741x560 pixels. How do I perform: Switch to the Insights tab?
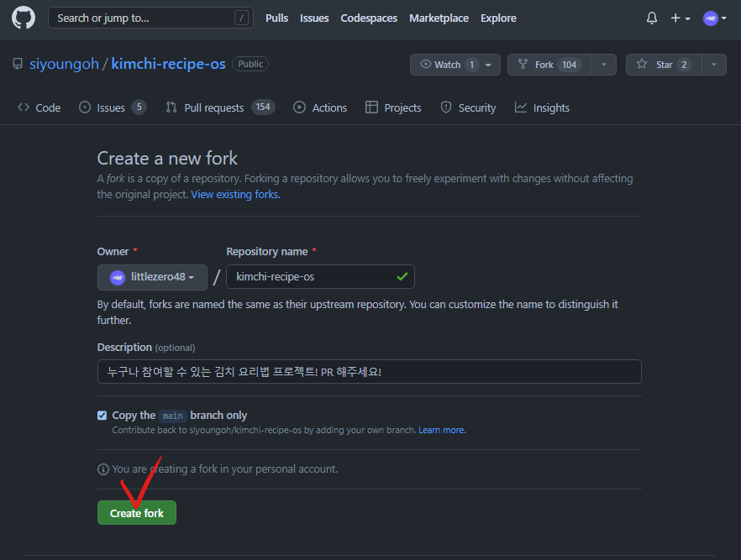[542, 107]
